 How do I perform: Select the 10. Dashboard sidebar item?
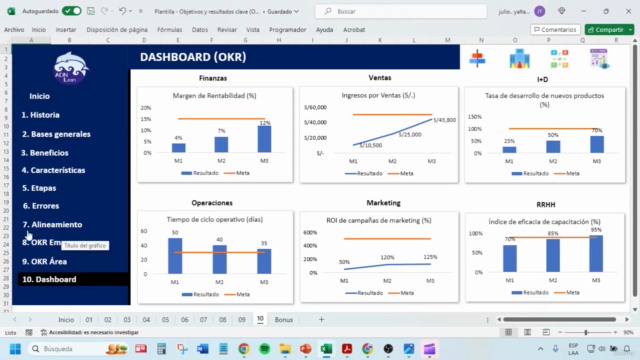click(73, 279)
